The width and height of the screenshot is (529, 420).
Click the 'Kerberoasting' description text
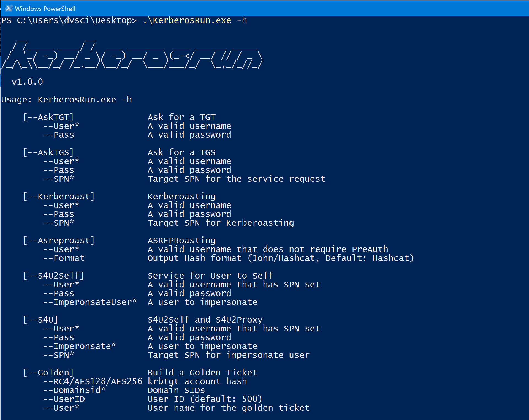[x=181, y=197]
